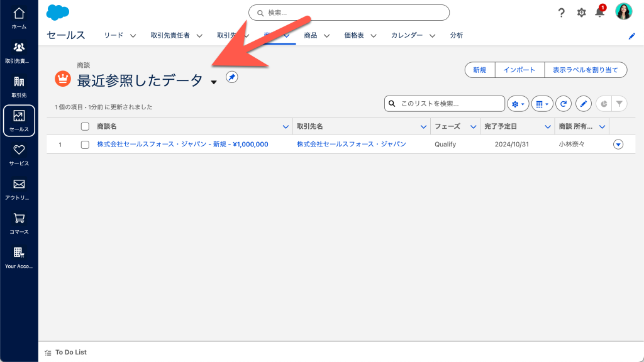The width and height of the screenshot is (644, 362).
Task: Expand the カレンダー tab chevron
Action: [x=432, y=36]
